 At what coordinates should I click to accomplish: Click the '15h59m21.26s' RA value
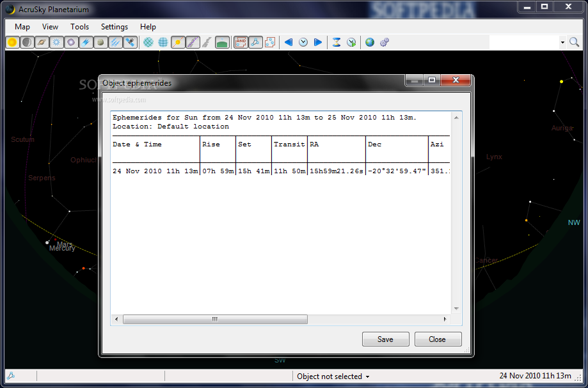tap(337, 171)
